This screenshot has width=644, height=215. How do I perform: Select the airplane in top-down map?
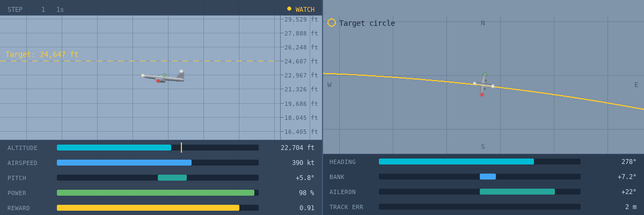pyautogui.click(x=483, y=84)
